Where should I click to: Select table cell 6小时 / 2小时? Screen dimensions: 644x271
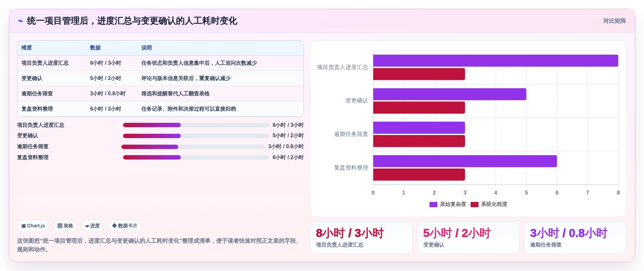(106, 109)
